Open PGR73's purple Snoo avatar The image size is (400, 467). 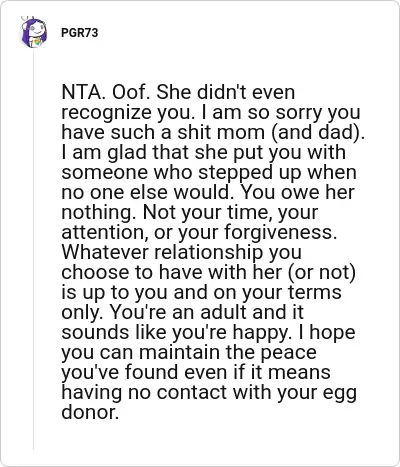(x=33, y=32)
